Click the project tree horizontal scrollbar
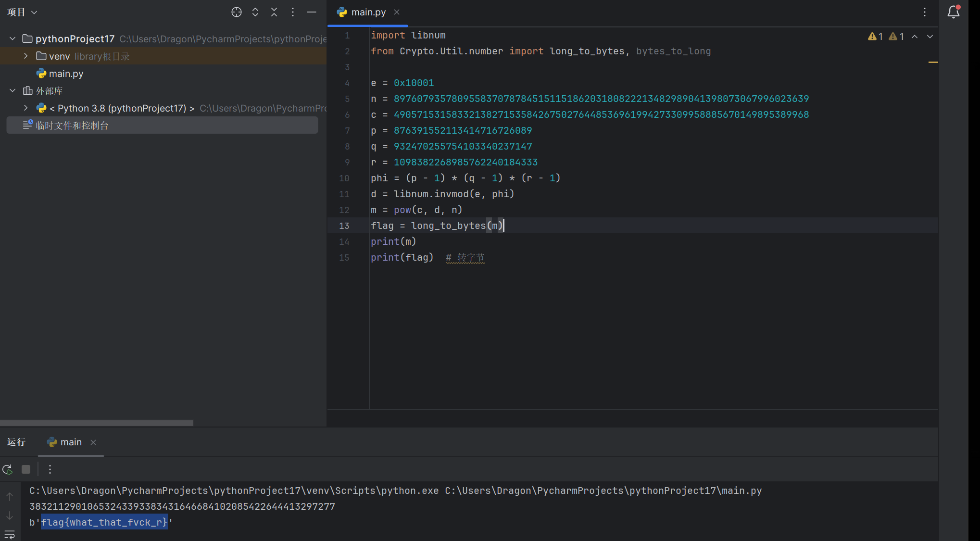Screen dimensions: 980x541 pyautogui.click(x=96, y=423)
